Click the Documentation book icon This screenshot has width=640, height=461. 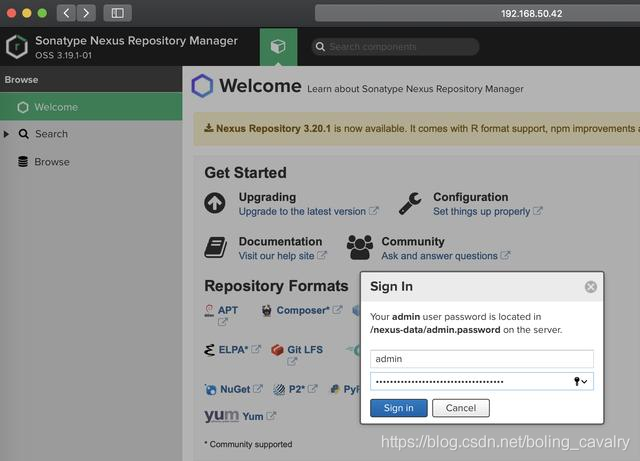point(216,247)
